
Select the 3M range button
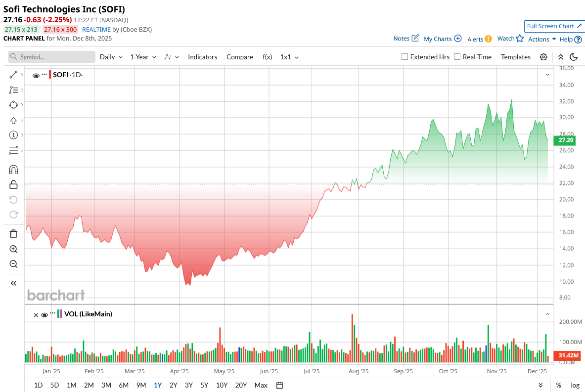tap(106, 385)
